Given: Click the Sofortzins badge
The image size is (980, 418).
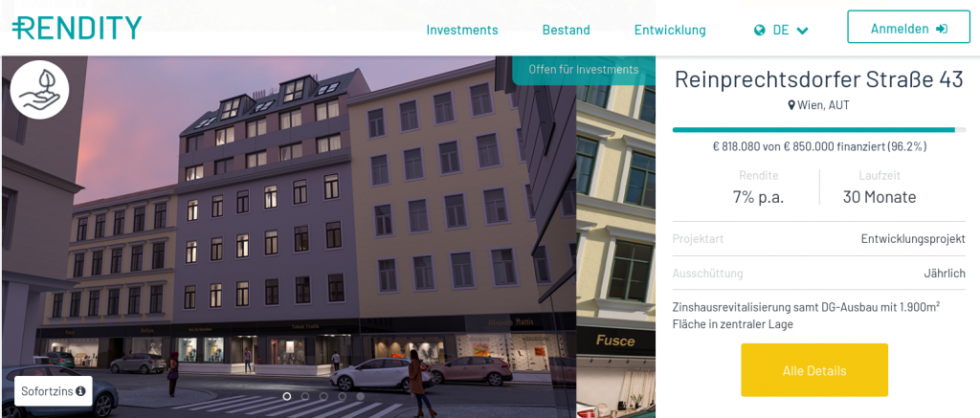Looking at the screenshot, I should pyautogui.click(x=54, y=392).
